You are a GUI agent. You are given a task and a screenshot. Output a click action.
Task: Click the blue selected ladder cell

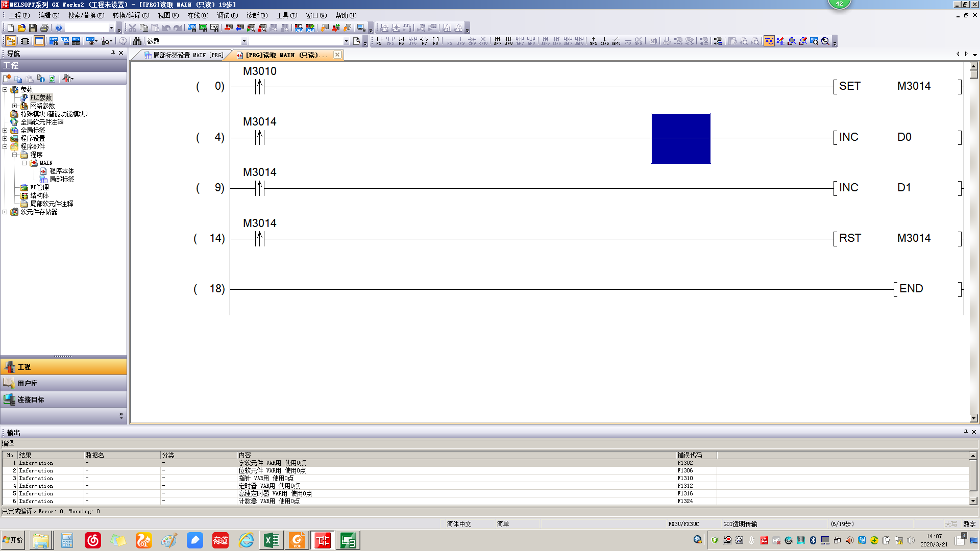coord(680,138)
